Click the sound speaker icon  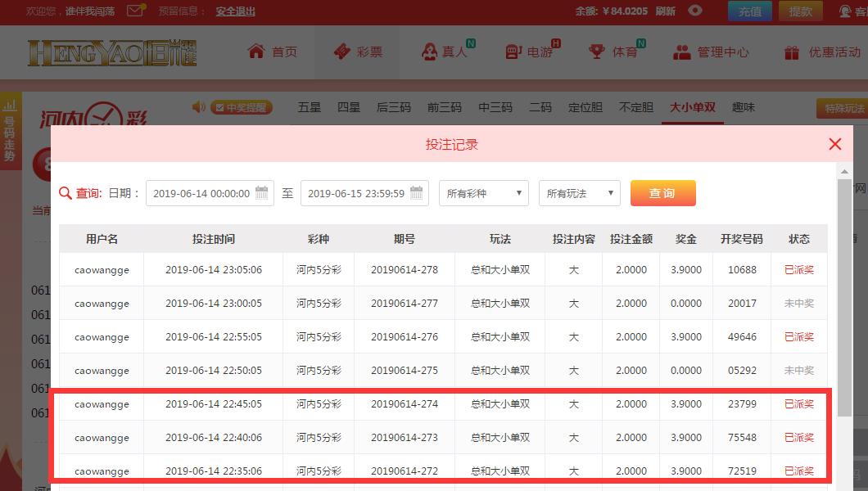198,106
